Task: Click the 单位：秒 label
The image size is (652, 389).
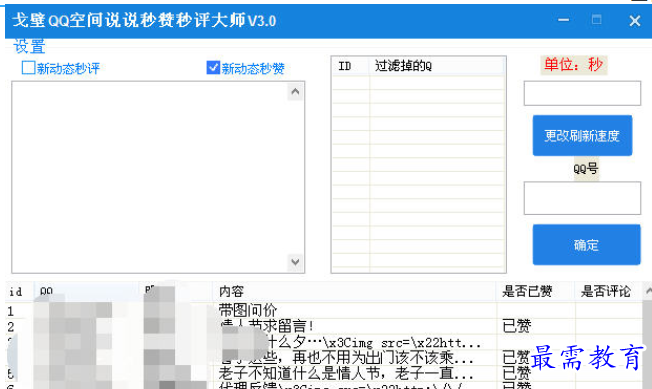Action: pyautogui.click(x=573, y=65)
